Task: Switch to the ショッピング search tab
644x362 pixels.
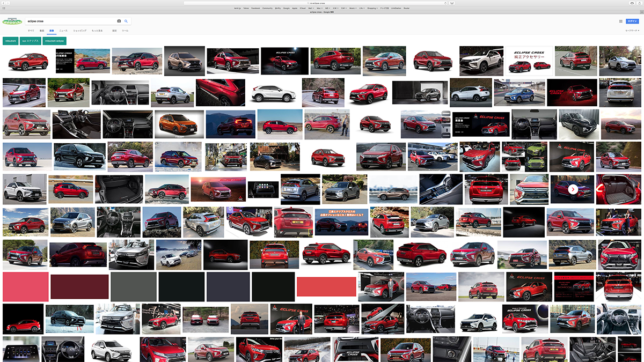Action: pos(79,31)
